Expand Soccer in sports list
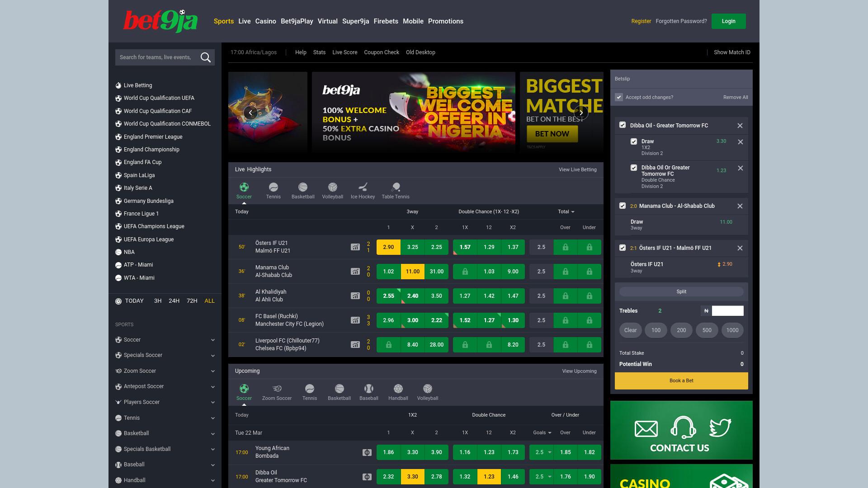Image resolution: width=868 pixels, height=488 pixels. tap(213, 340)
